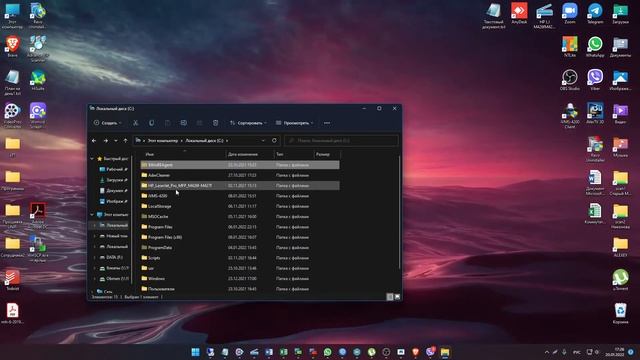
Task: Open the ALEXEY folder on desktop
Action: [620, 247]
